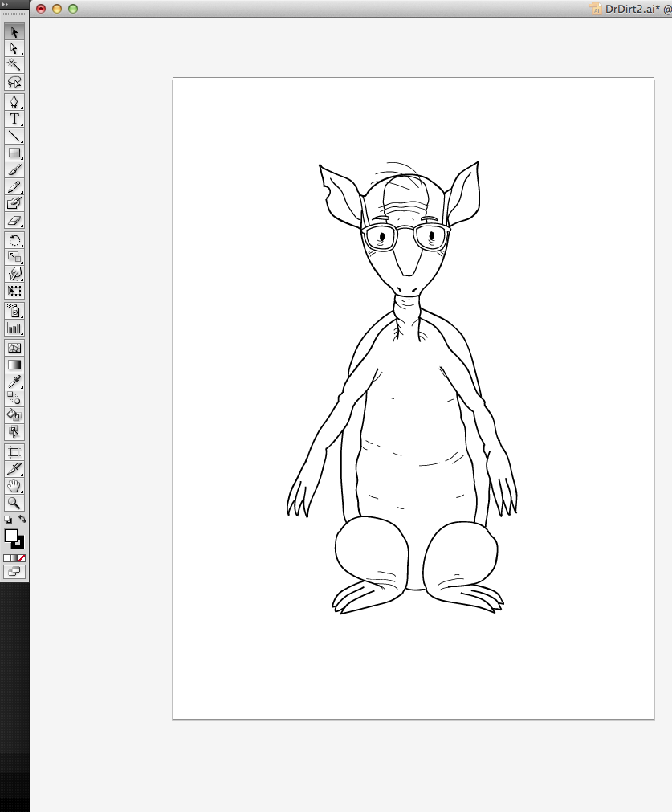
Task: Select the Lasso tool
Action: pyautogui.click(x=14, y=83)
